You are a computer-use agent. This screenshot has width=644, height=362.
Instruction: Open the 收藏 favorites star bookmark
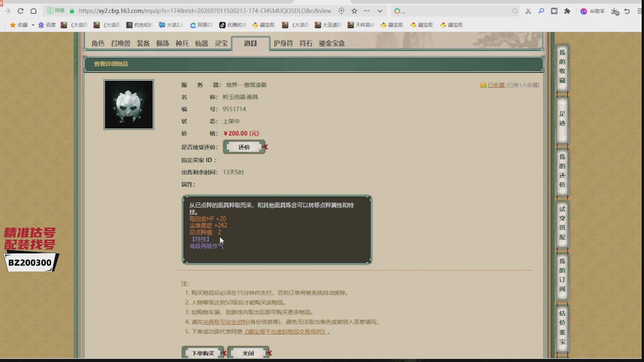19,25
